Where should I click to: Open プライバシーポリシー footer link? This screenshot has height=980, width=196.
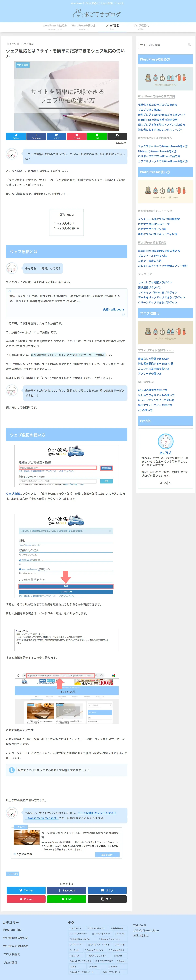146,931
